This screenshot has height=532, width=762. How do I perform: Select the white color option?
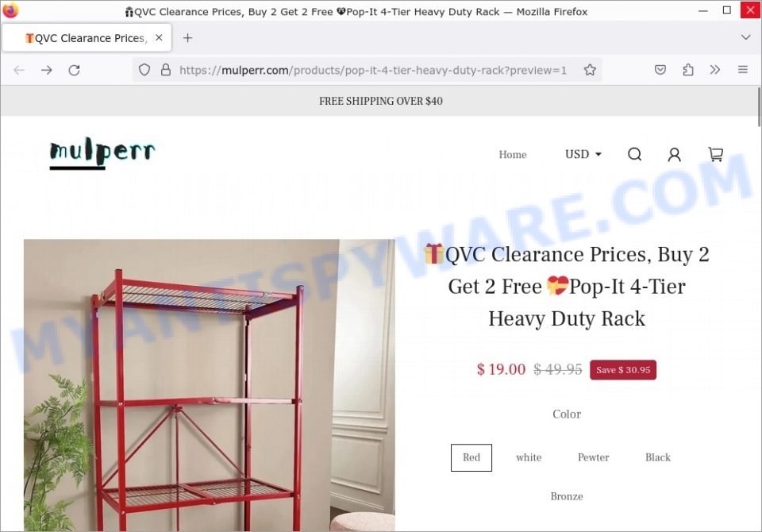(529, 457)
